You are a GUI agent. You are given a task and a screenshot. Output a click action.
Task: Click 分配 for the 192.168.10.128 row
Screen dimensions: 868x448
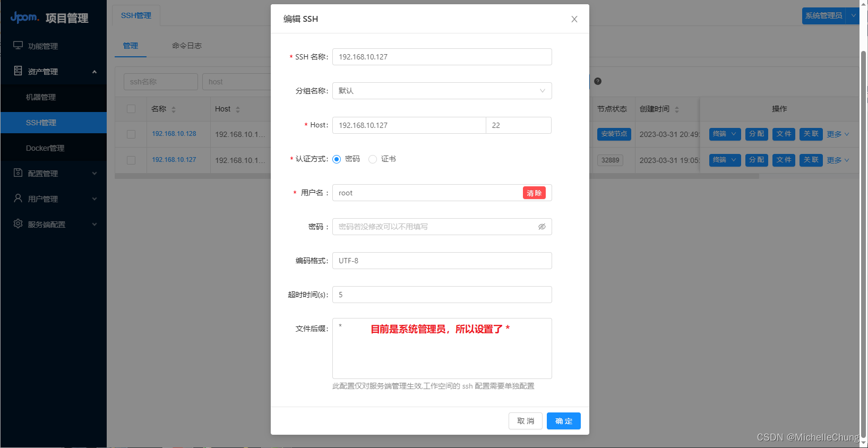(x=757, y=134)
